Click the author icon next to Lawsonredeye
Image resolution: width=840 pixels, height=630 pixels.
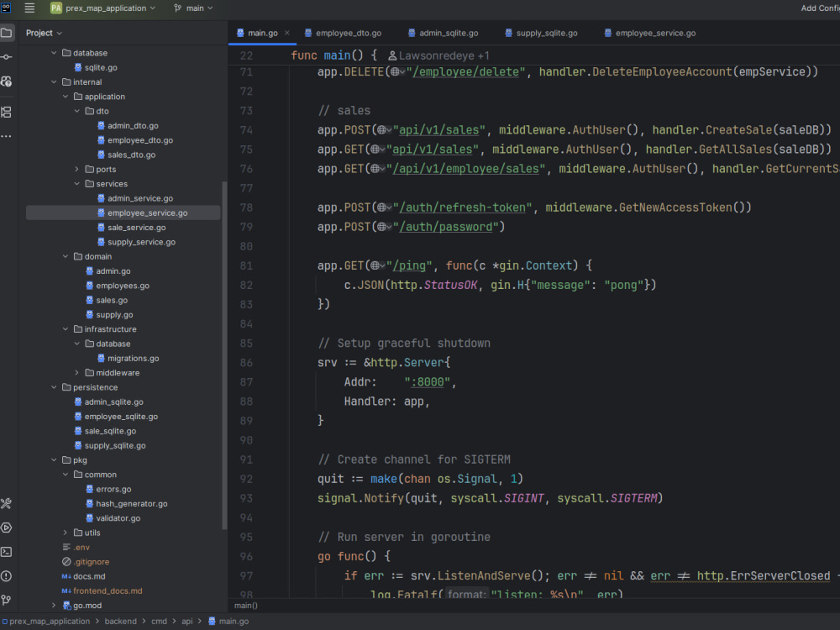(x=392, y=55)
